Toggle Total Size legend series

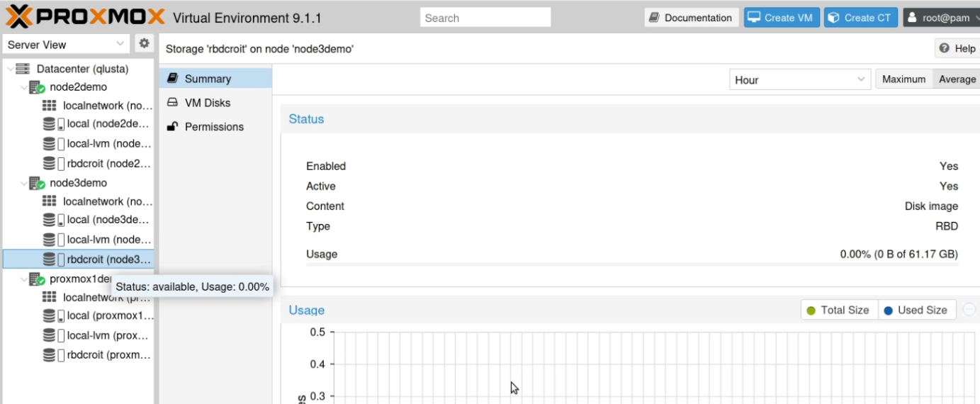(839, 310)
